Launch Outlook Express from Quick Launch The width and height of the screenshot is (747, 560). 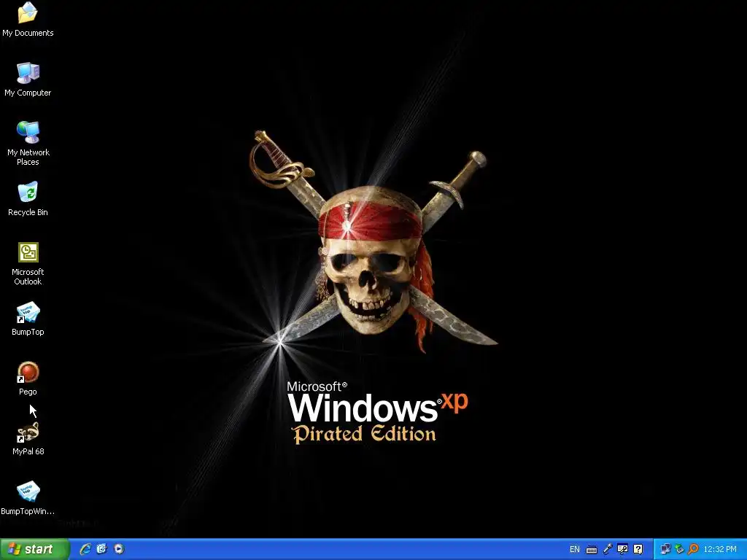102,549
